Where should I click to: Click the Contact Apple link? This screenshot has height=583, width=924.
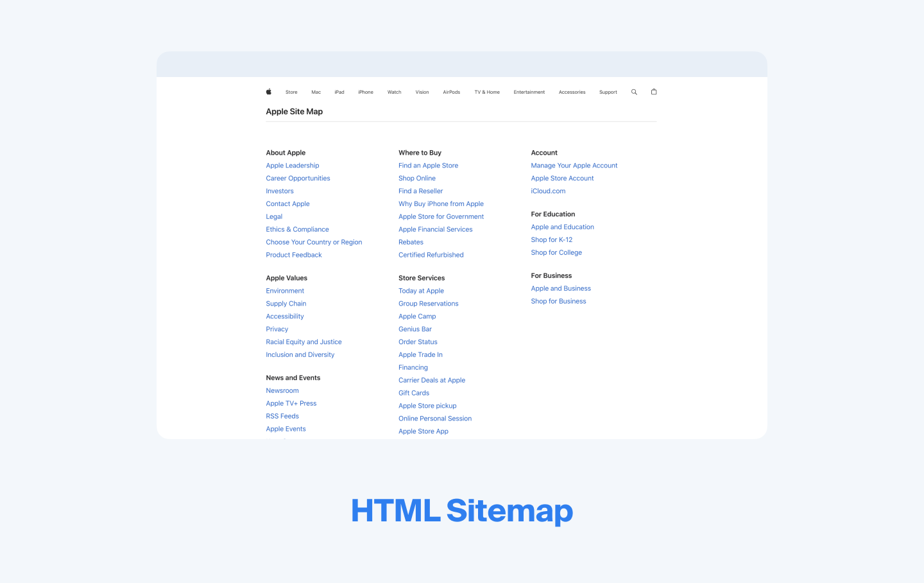(x=288, y=204)
